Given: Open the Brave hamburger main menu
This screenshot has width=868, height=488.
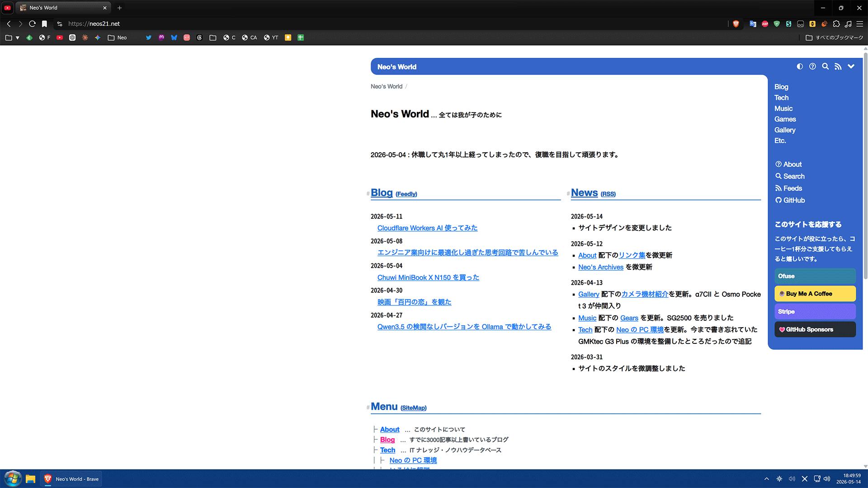Looking at the screenshot, I should click(860, 23).
